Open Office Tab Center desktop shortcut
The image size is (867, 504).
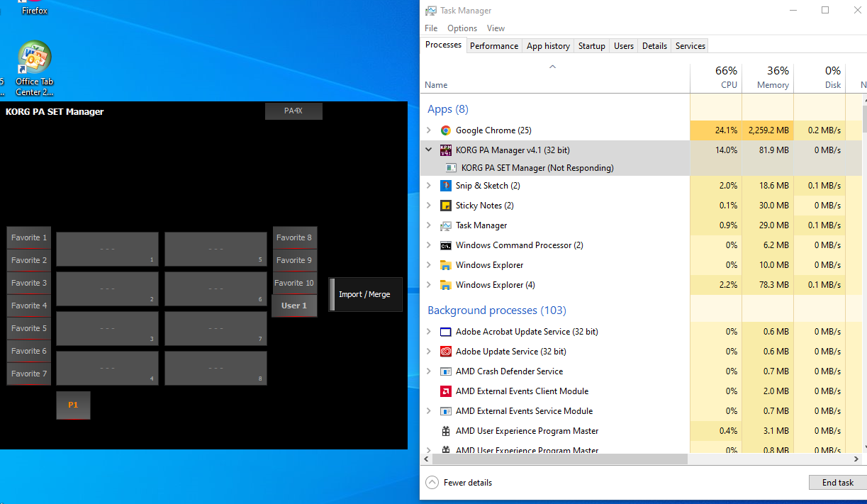coord(34,68)
